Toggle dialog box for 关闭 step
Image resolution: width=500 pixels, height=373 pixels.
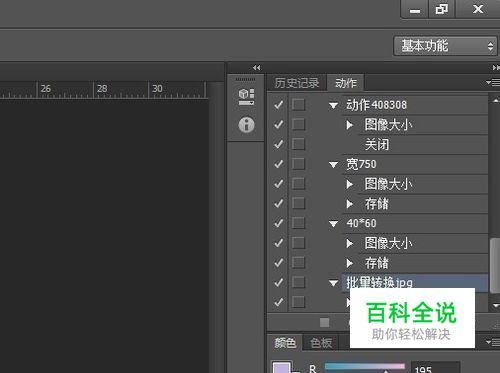tap(298, 144)
